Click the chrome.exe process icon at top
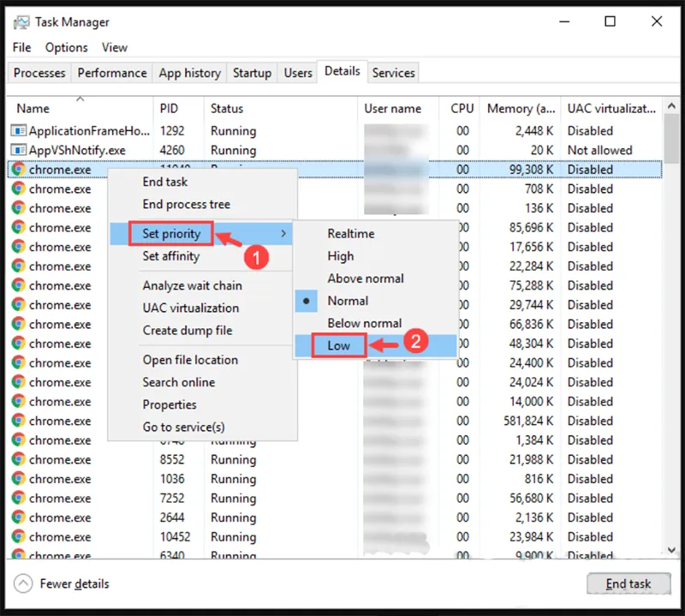Image resolution: width=685 pixels, height=616 pixels. point(19,169)
